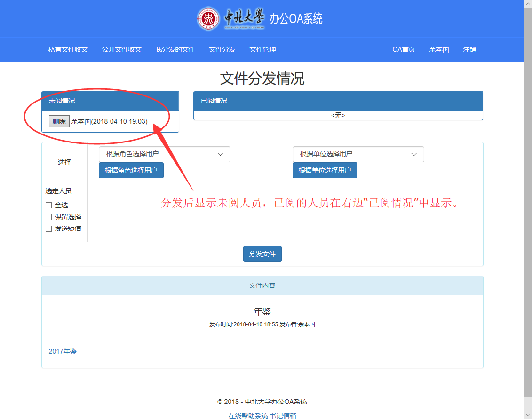Open 文件管理 in navigation bar
Viewport: 532px width, 419px height.
pyautogui.click(x=262, y=49)
